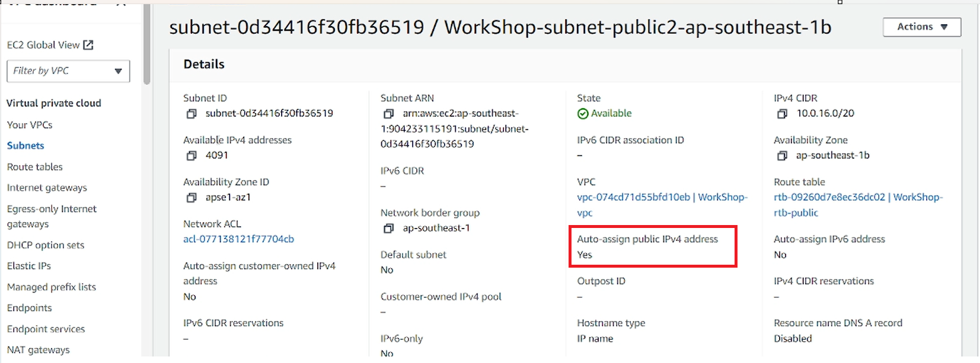Viewport: 980px width, 363px height.
Task: Select the subnet title heading text
Action: 500,27
